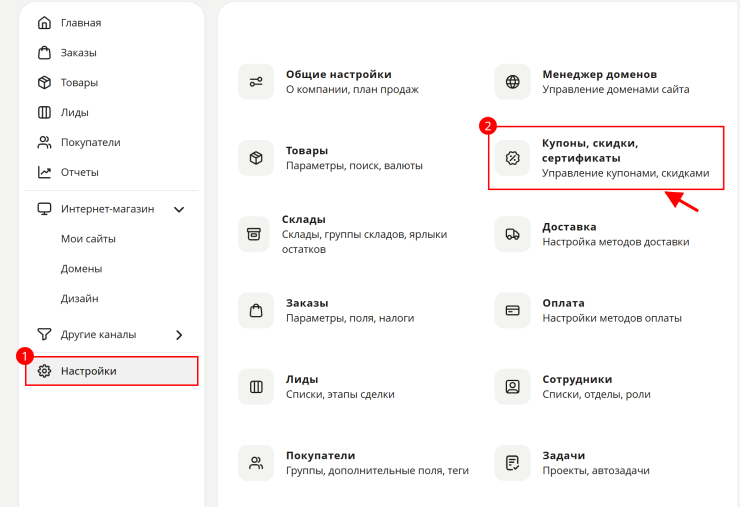The width and height of the screenshot is (740, 507).
Task: Click 'Управление доменами сайта' description
Action: (616, 89)
